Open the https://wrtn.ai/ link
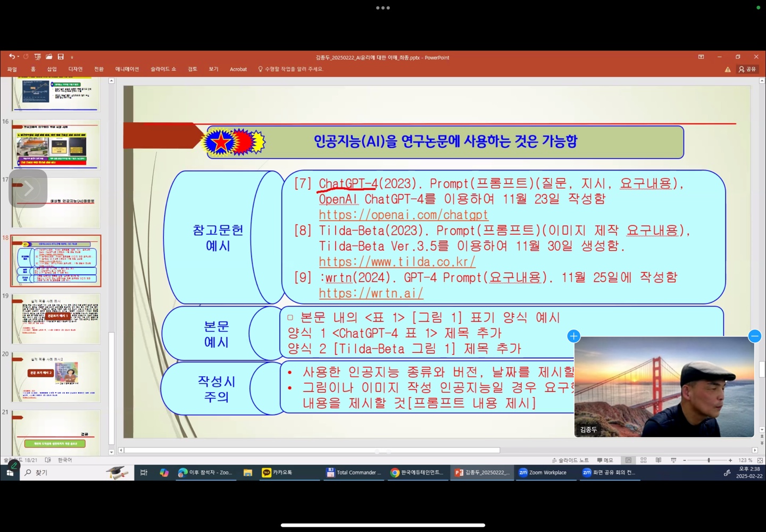Viewport: 766px width, 532px height. tap(371, 293)
